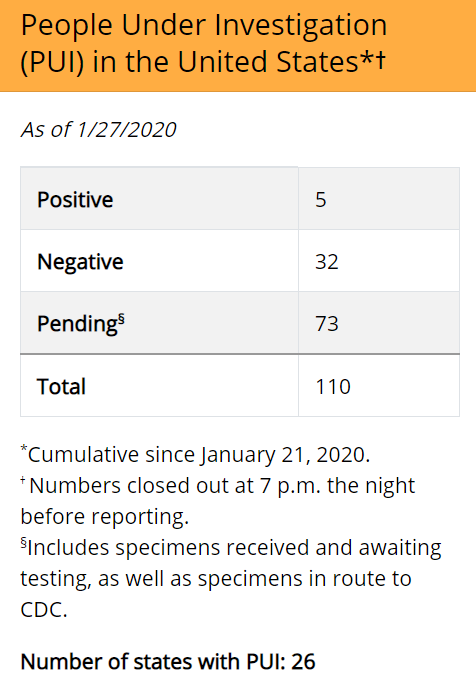
Task: Click the 'Numbers closed out at 7 p.m.' footnote
Action: [x=218, y=485]
